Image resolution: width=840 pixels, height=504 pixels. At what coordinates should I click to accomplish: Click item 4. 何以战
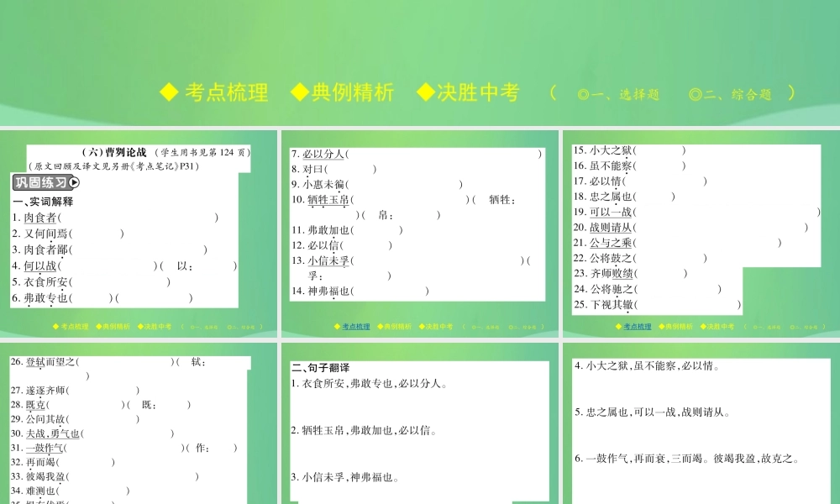click(34, 265)
